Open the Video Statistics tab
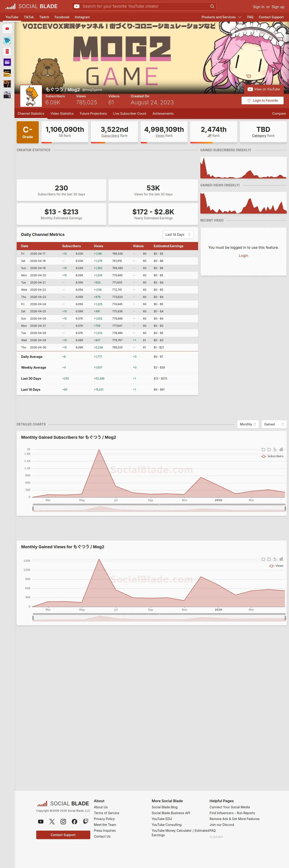The image size is (289, 868). [x=62, y=114]
